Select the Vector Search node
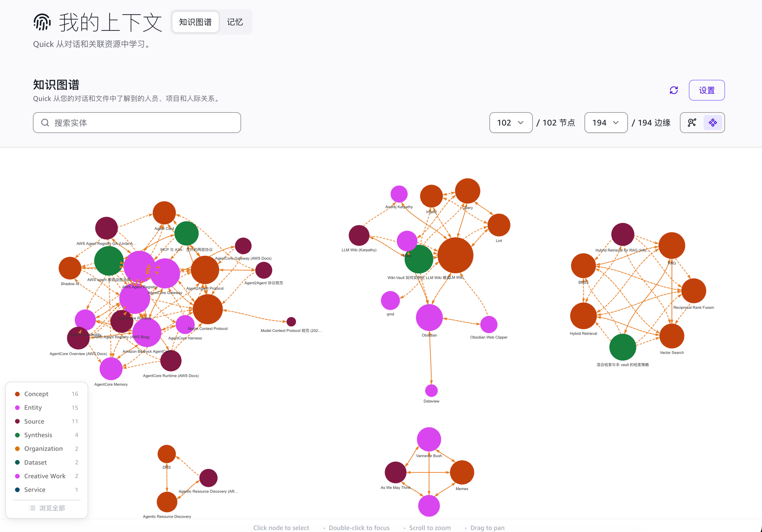 pos(672,336)
